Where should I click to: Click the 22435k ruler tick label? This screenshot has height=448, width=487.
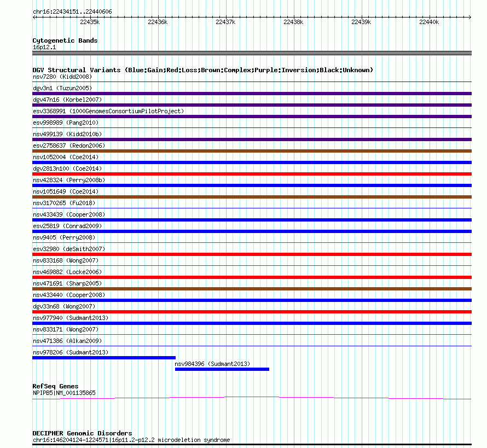[90, 22]
